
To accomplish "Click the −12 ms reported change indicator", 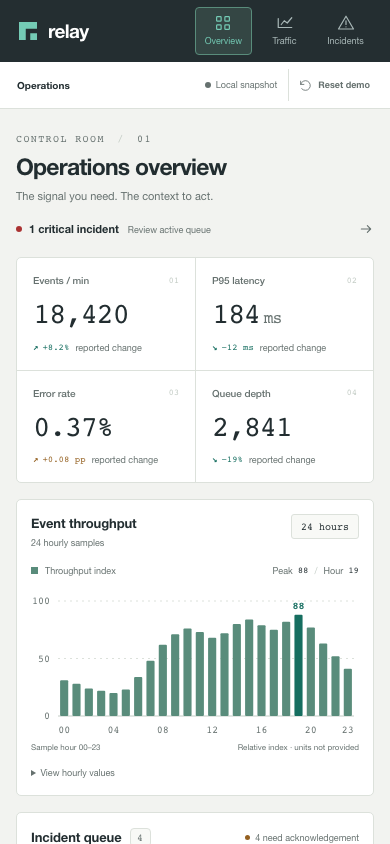I will (x=269, y=348).
